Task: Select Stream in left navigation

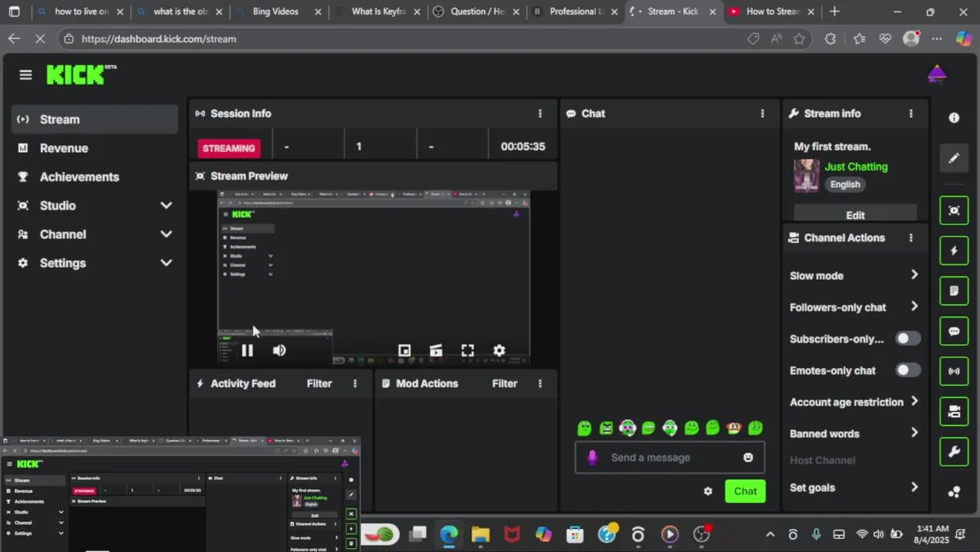Action: pyautogui.click(x=95, y=120)
